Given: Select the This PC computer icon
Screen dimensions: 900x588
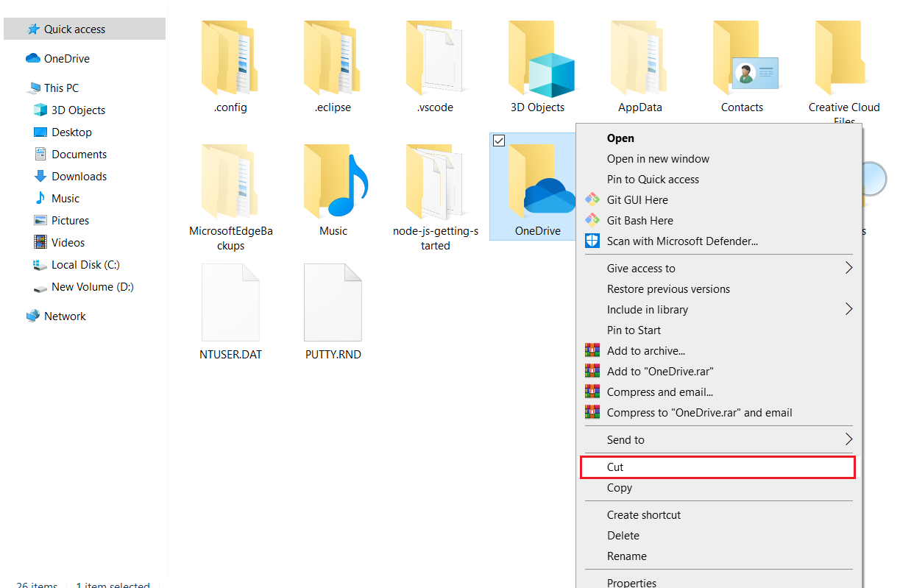Looking at the screenshot, I should pyautogui.click(x=34, y=88).
